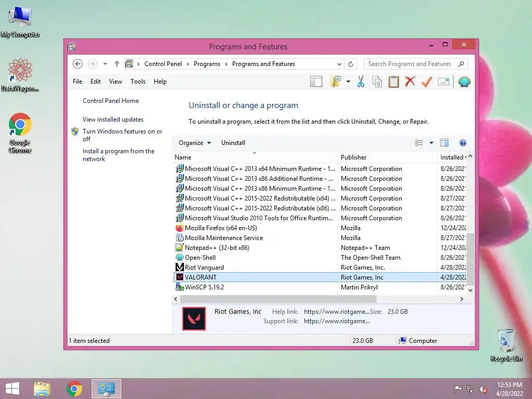
Task: Open Install a program from the network
Action: coord(118,155)
